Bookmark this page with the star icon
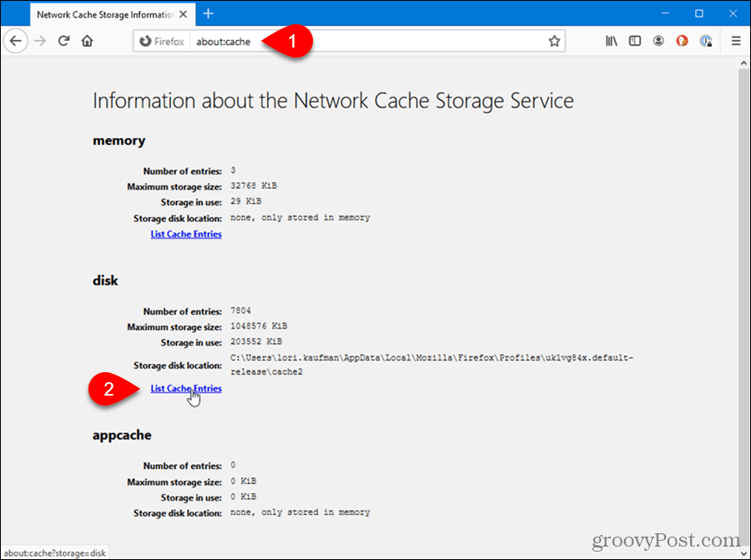 click(554, 41)
